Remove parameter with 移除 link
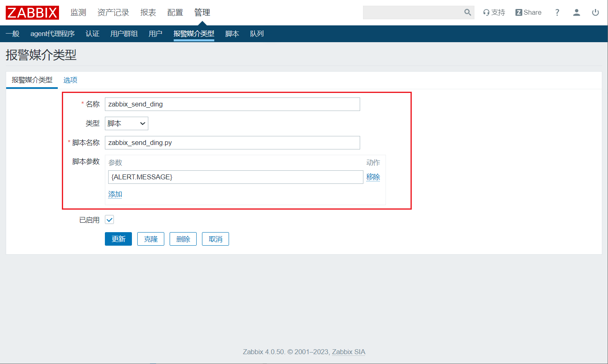Screen dimensions: 608x364 [x=373, y=177]
